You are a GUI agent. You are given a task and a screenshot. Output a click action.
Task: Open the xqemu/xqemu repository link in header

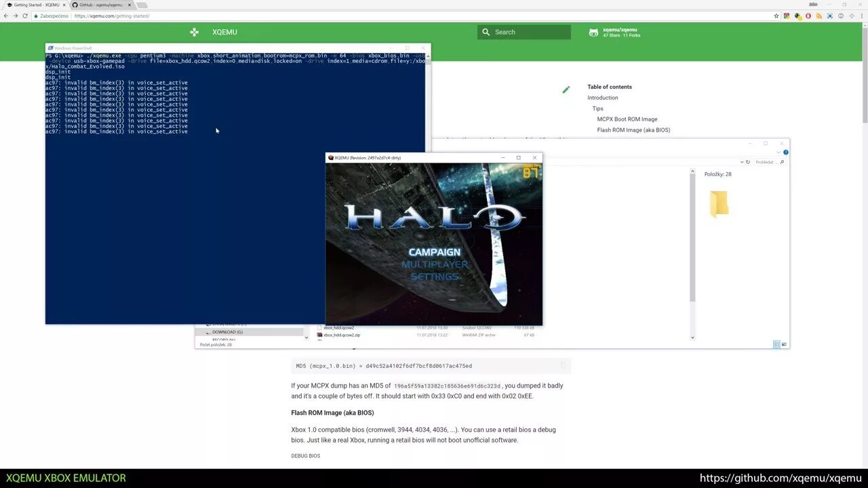[x=620, y=32]
